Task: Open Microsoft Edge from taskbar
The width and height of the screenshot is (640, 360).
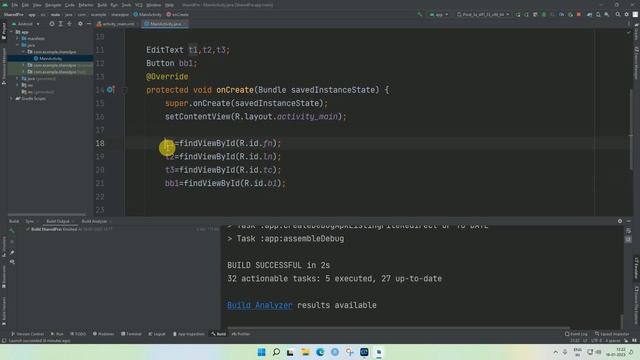Action: [320, 352]
